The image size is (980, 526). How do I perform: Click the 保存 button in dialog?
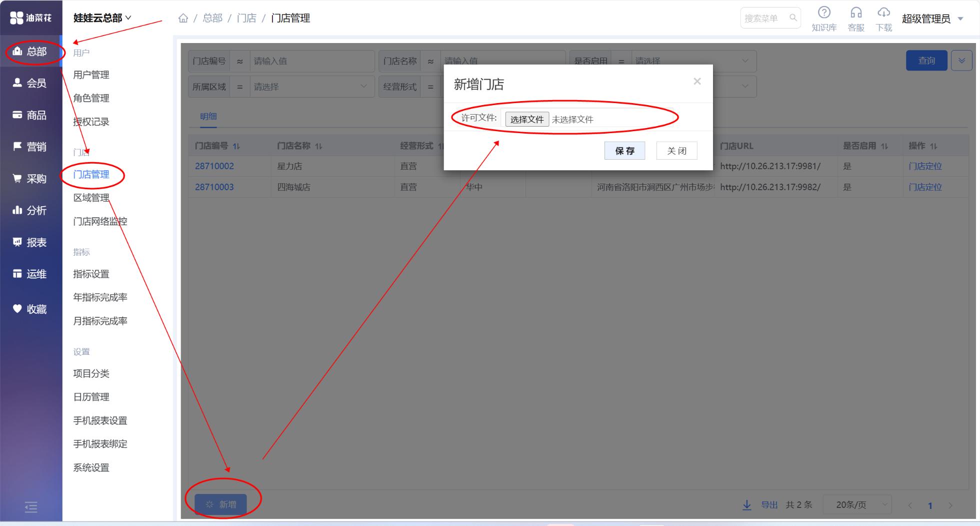(624, 151)
